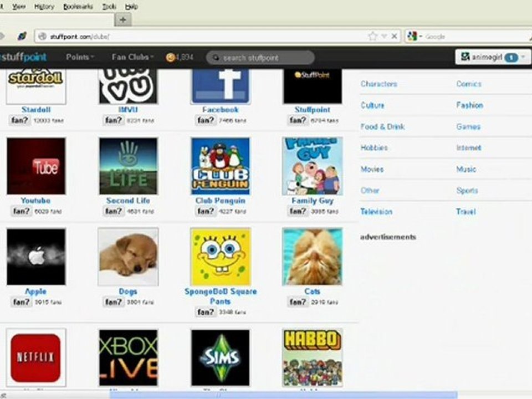Open the notification badge showing 1
The width and height of the screenshot is (532, 399).
[x=511, y=57]
